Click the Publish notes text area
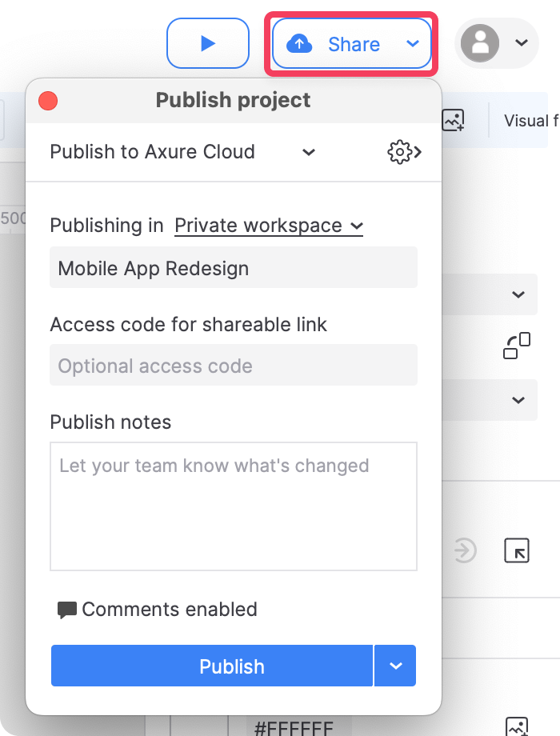Screen dimensions: 560x736 coord(233,506)
